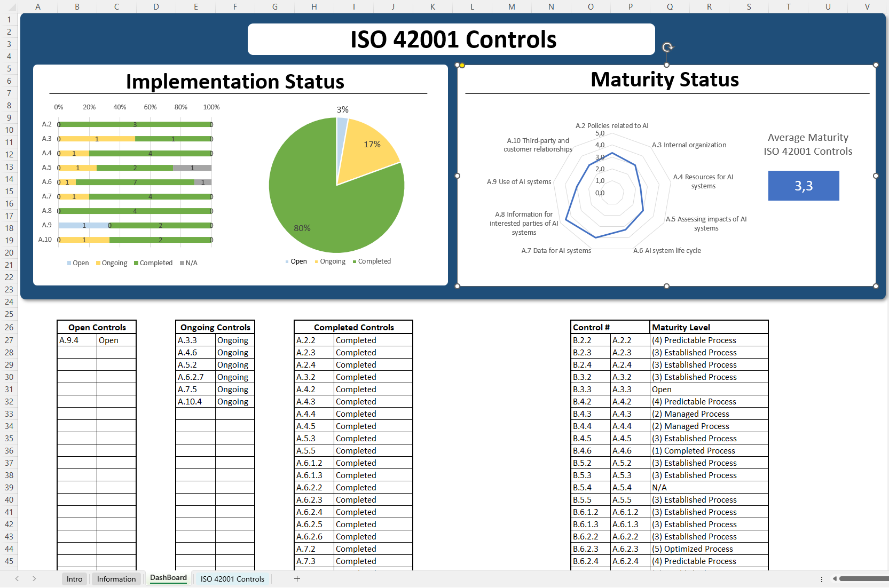Image resolution: width=889 pixels, height=588 pixels.
Task: Toggle the Open series in the bar chart legend
Action: [78, 263]
